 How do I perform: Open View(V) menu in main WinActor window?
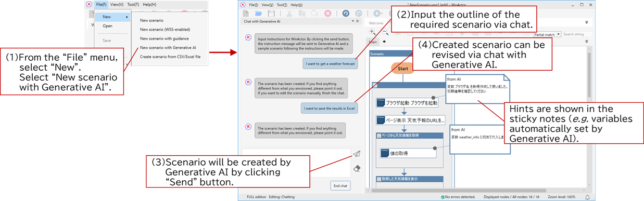pyautogui.click(x=268, y=4)
